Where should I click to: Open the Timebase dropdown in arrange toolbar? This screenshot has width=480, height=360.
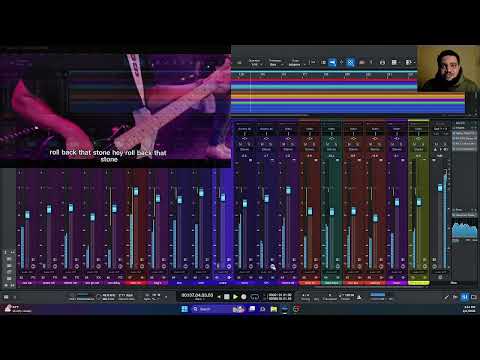[275, 63]
